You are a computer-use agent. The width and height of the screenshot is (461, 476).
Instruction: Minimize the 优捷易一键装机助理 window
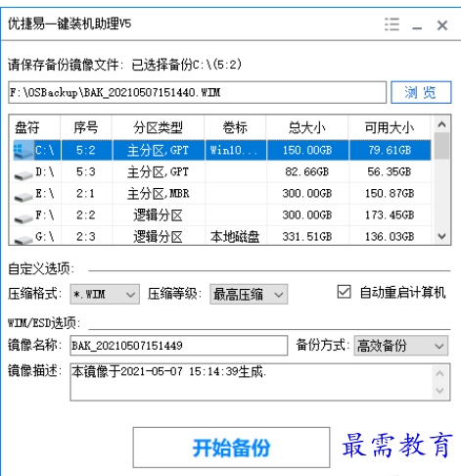(x=417, y=28)
